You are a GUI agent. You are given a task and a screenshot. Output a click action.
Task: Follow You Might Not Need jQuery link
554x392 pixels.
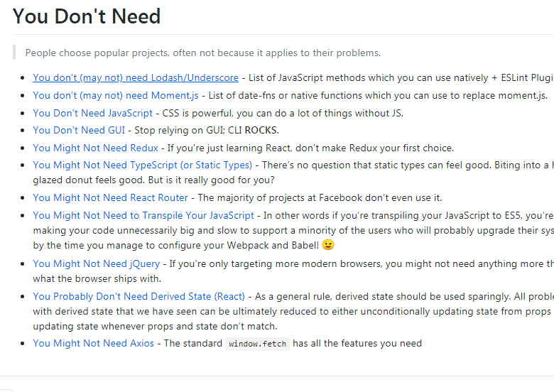coord(96,263)
